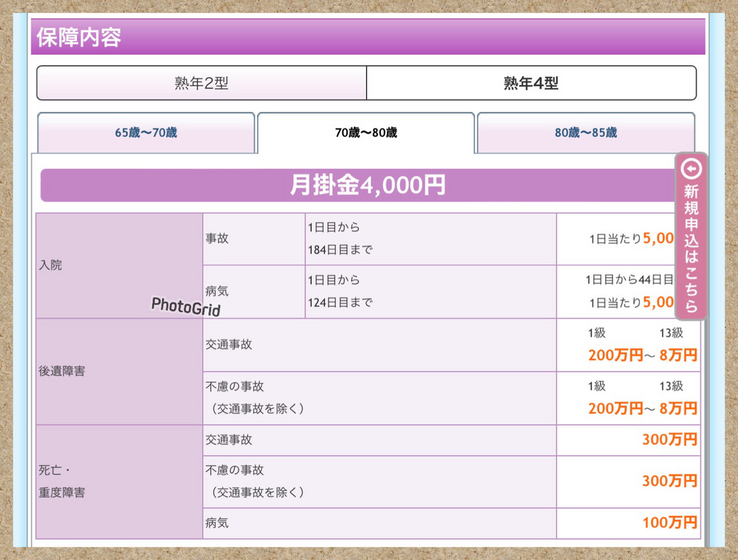Click the 300万円 amount for 不慮の事故
This screenshot has width=738, height=560.
(x=670, y=481)
